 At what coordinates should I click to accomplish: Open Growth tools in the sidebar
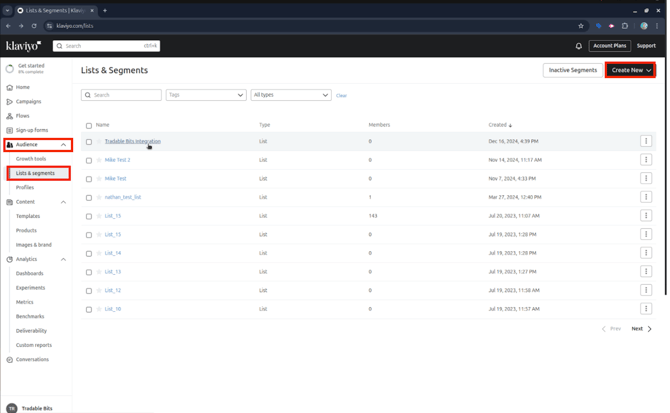pos(31,159)
